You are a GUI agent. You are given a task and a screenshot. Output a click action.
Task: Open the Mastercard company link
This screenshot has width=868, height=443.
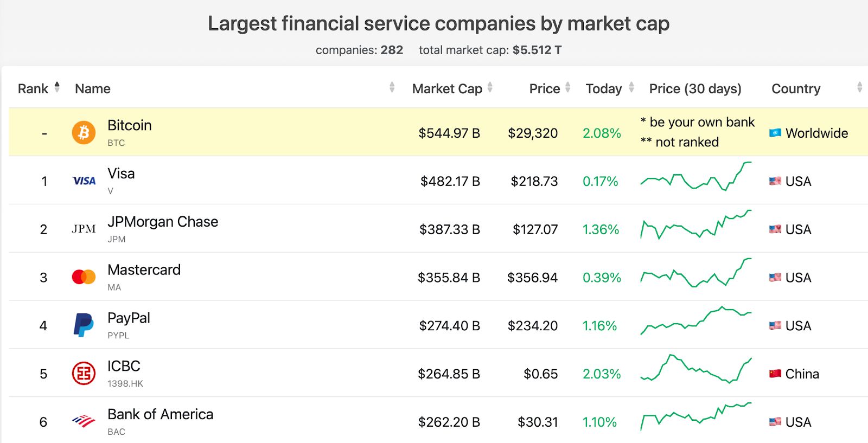click(x=144, y=270)
